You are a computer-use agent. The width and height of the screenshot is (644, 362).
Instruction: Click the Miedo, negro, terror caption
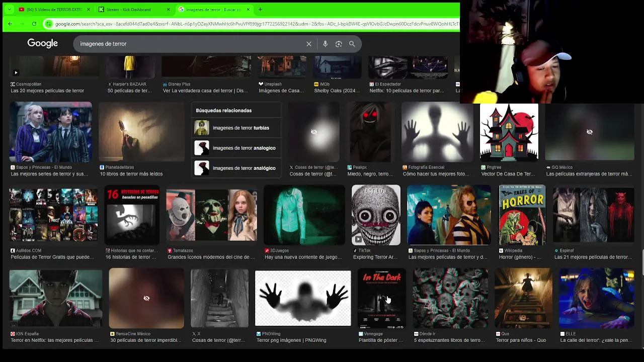[x=370, y=174]
